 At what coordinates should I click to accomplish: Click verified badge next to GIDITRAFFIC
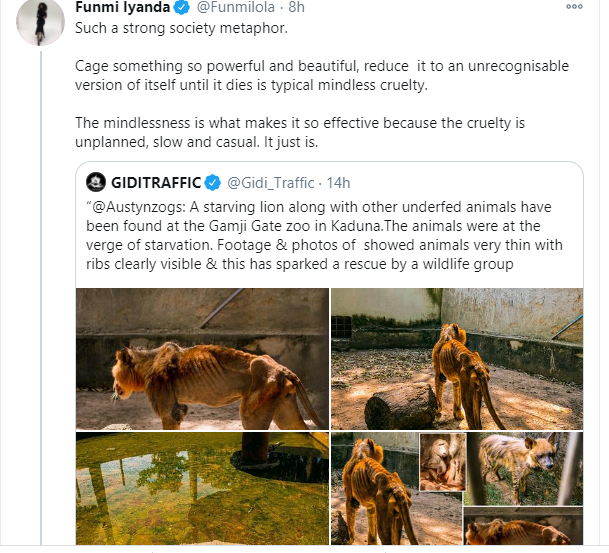click(x=213, y=182)
